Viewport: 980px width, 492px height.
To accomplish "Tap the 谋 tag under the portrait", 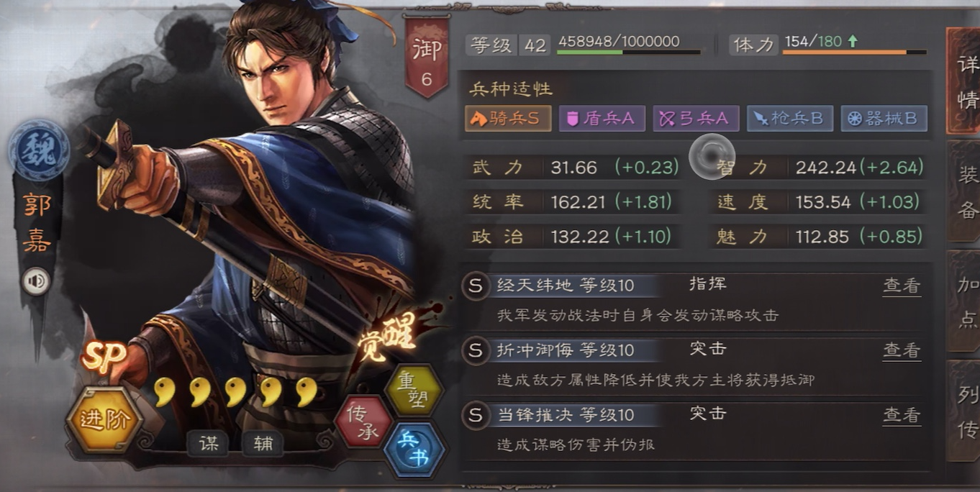I will click(208, 444).
